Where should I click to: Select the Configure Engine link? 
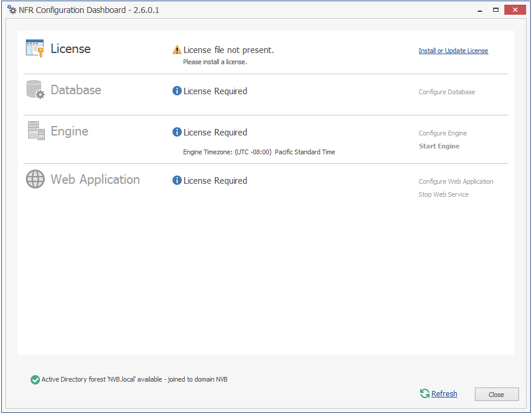coord(443,133)
